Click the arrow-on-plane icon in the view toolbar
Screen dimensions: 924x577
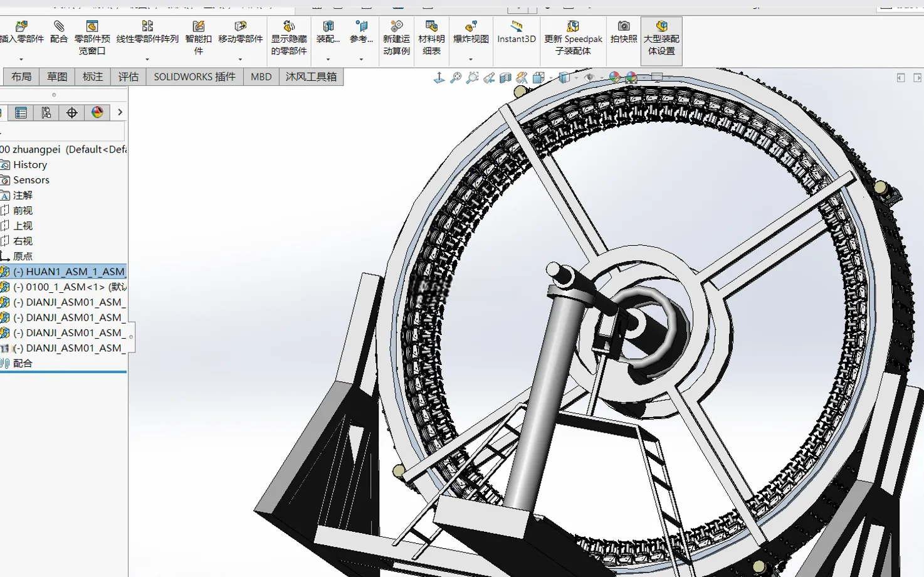(439, 78)
